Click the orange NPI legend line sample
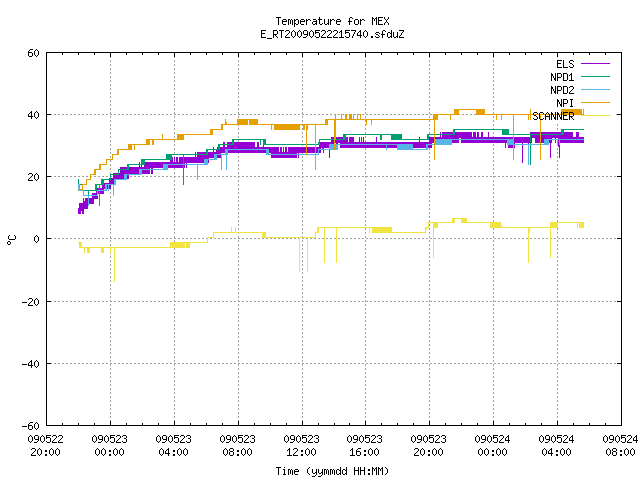 pos(595,103)
